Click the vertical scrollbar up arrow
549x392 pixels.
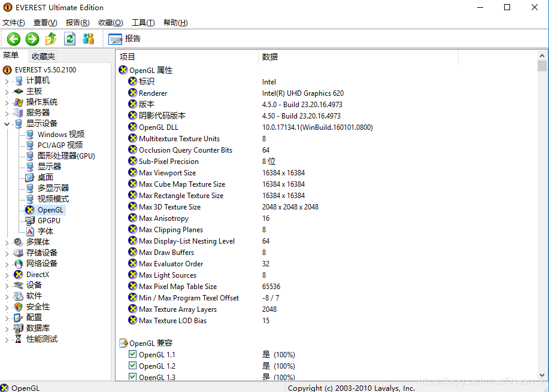point(542,55)
